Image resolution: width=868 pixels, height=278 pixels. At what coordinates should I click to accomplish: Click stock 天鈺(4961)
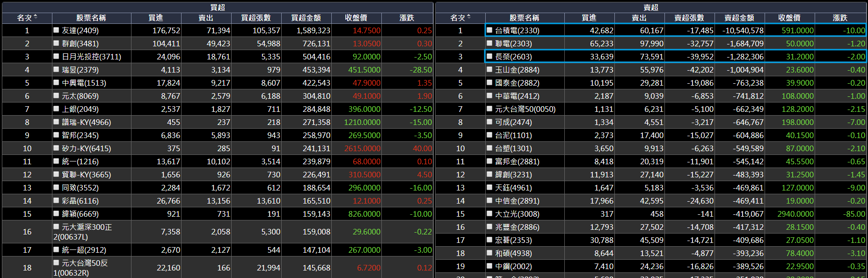[513, 188]
